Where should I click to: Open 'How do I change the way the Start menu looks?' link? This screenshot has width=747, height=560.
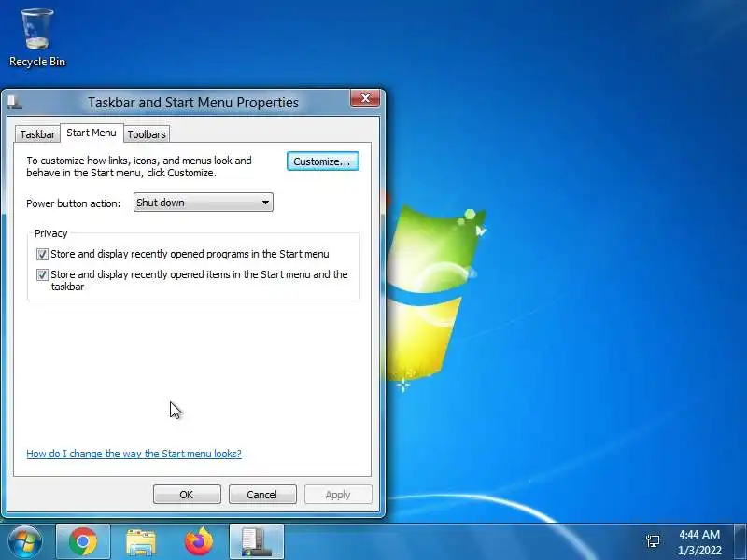point(134,454)
